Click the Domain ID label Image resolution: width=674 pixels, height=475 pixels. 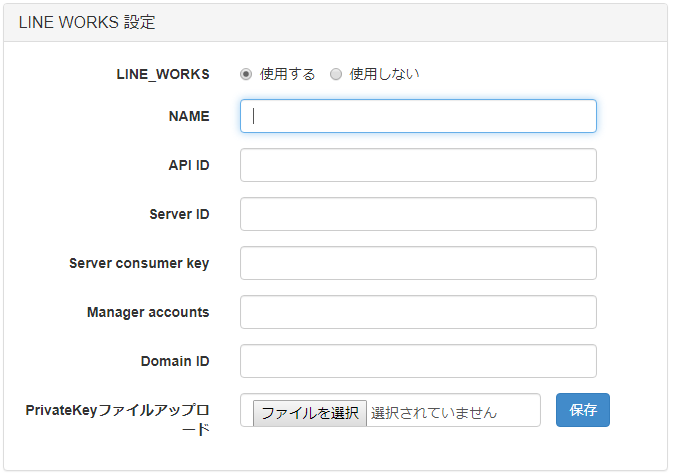pyautogui.click(x=175, y=361)
